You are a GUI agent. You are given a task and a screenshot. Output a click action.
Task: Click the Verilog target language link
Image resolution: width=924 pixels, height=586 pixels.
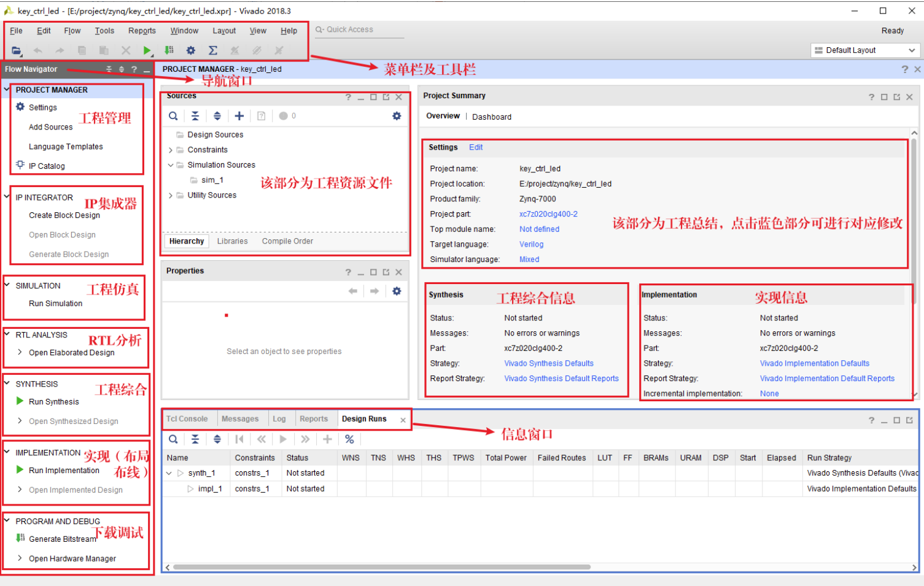pyautogui.click(x=531, y=244)
